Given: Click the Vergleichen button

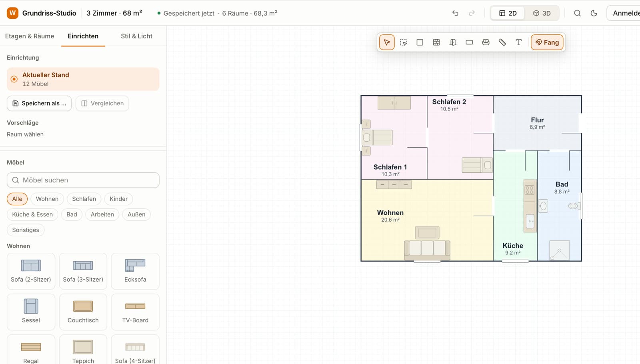Looking at the screenshot, I should pyautogui.click(x=102, y=103).
